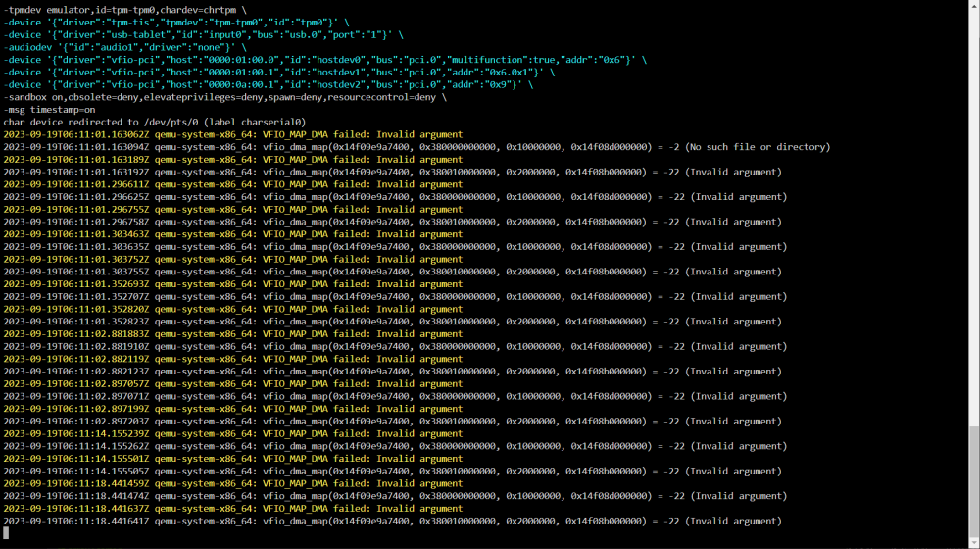Click the 06:11:18.441459Z yellow warning line
Viewport: 980px width, 549px height.
232,483
